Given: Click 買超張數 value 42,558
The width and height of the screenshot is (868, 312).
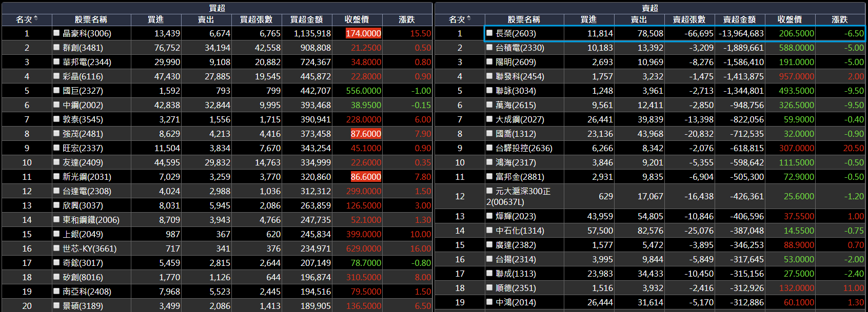Looking at the screenshot, I should click(x=268, y=48).
